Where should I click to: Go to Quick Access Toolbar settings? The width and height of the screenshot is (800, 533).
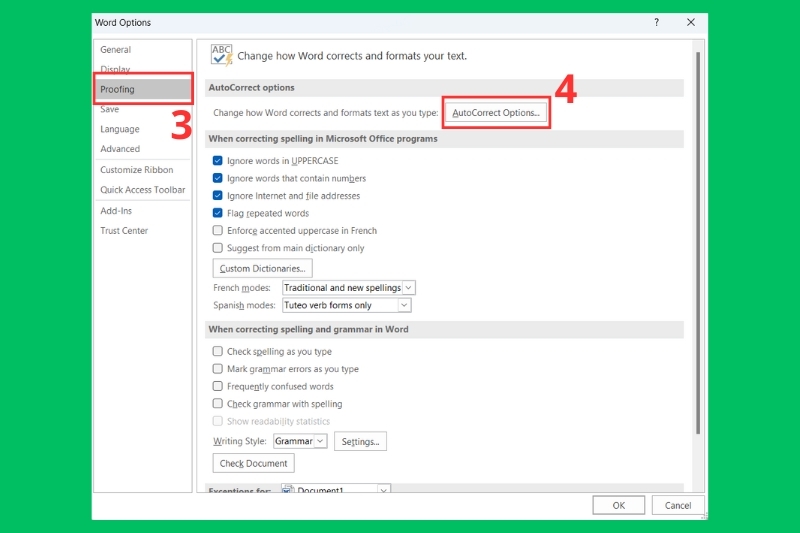143,190
